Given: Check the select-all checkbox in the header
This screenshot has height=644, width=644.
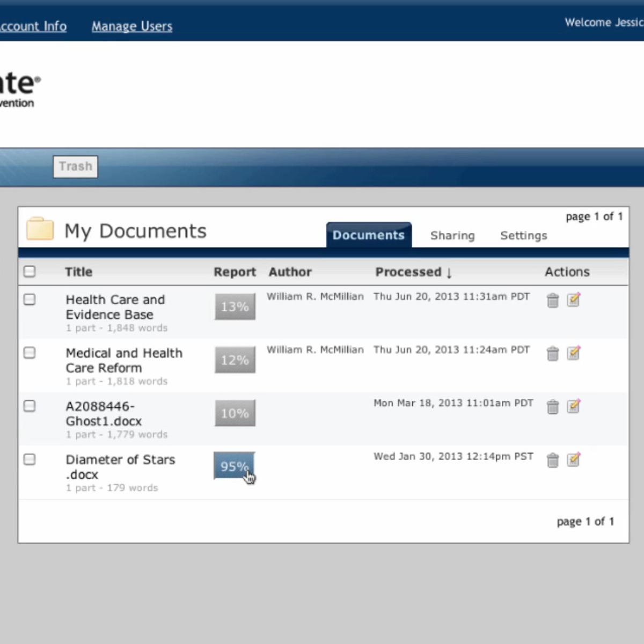Looking at the screenshot, I should [x=30, y=272].
